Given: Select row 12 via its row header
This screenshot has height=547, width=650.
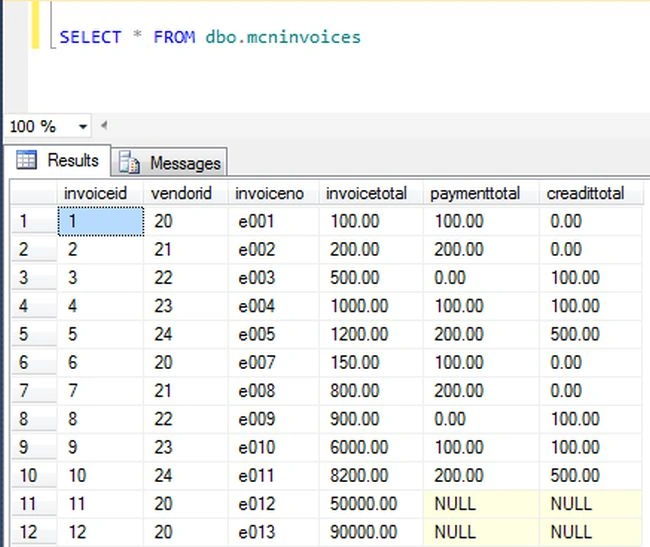Looking at the screenshot, I should click(34, 532).
